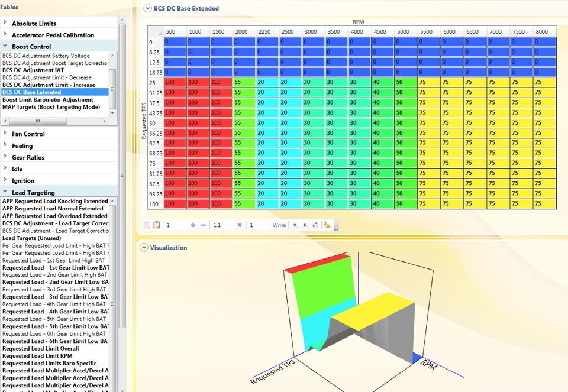Click the Load Targeting list scroll-up arrow

click(x=112, y=200)
